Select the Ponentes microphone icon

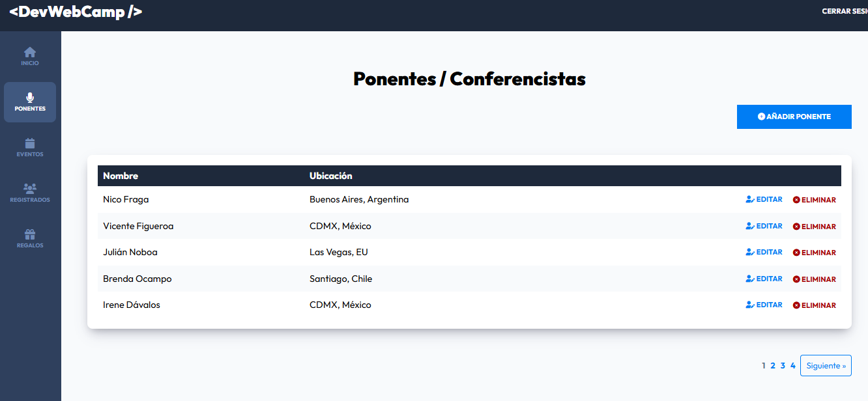(30, 97)
